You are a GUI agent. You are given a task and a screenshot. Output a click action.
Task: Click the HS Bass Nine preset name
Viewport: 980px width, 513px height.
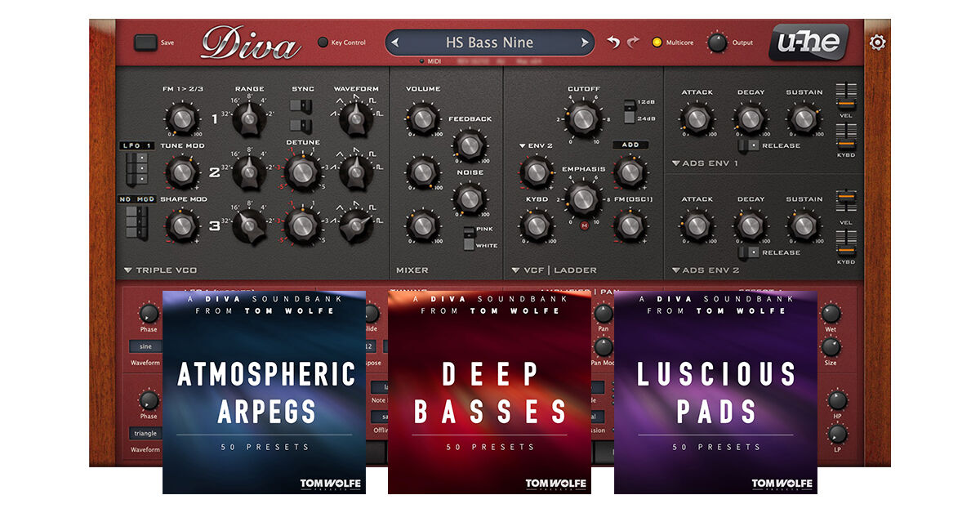[x=489, y=42]
